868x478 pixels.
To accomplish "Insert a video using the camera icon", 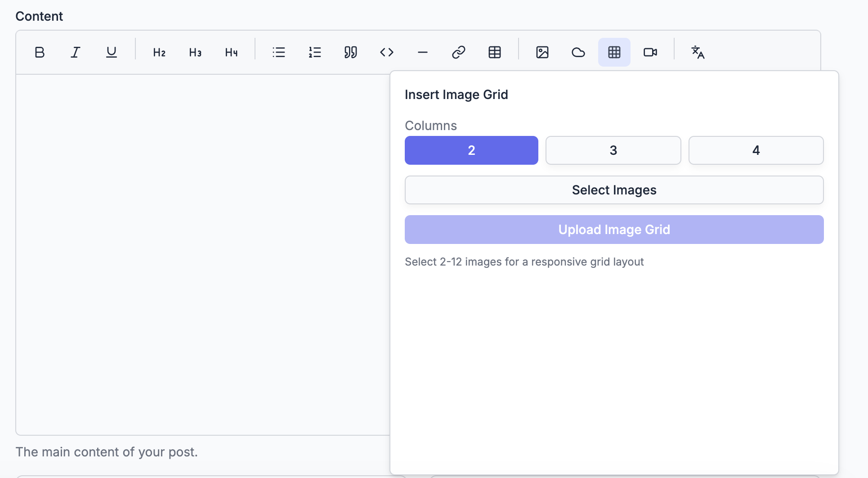I will click(x=650, y=52).
